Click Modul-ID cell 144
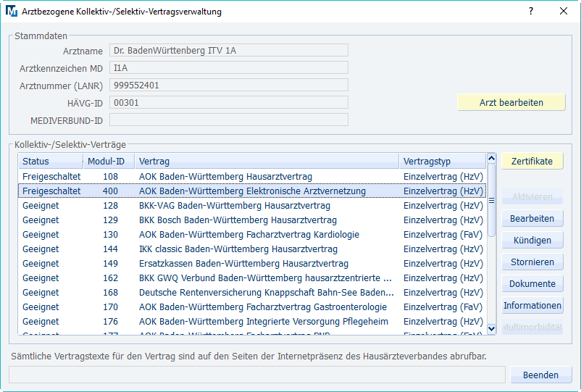This screenshot has height=392, width=581. 110,249
